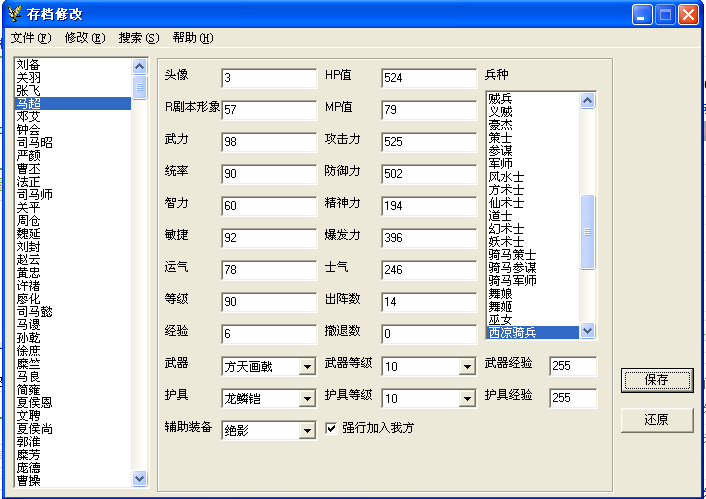Click the 头像 input field
The width and height of the screenshot is (706, 499).
[269, 78]
